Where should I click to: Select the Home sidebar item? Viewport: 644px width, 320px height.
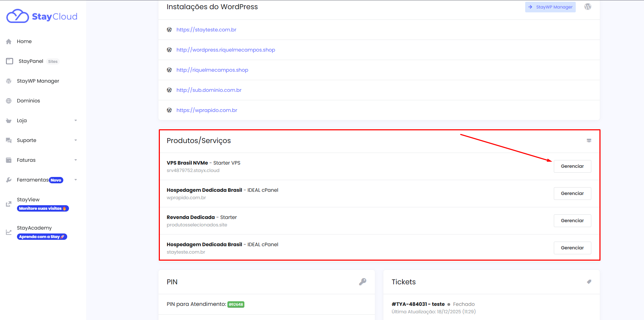24,41
